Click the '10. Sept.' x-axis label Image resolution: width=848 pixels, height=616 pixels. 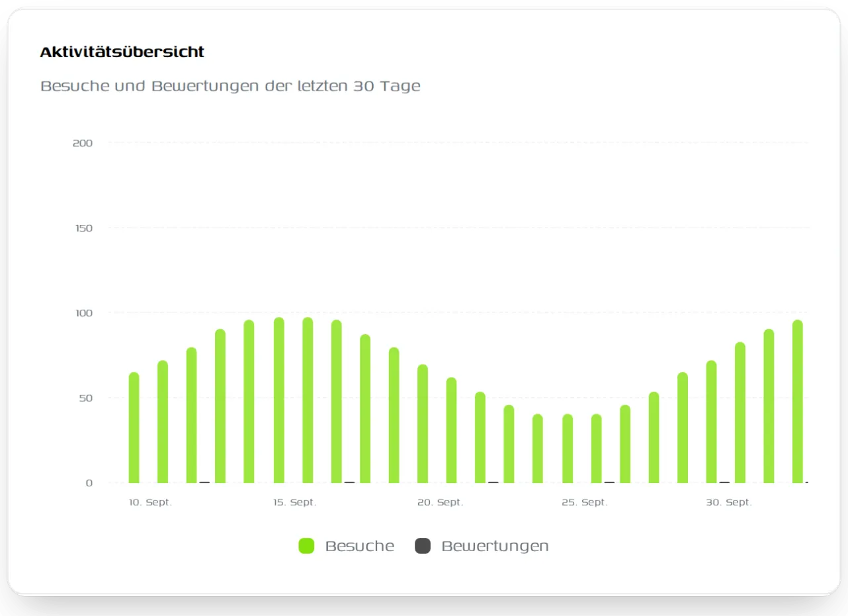[x=150, y=503]
